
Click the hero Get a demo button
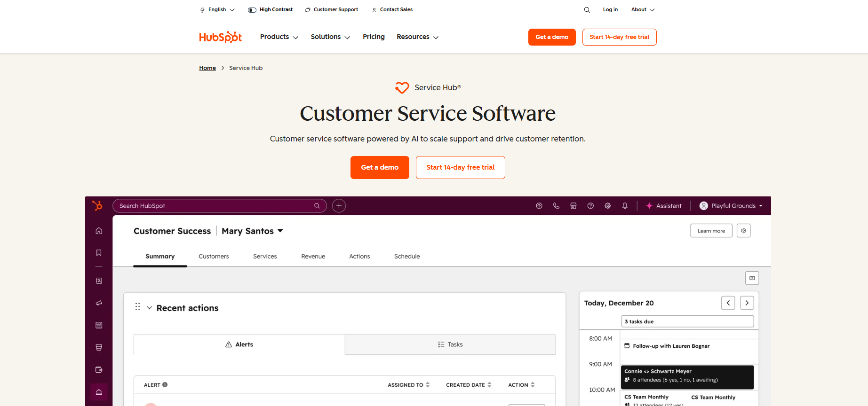click(x=380, y=167)
